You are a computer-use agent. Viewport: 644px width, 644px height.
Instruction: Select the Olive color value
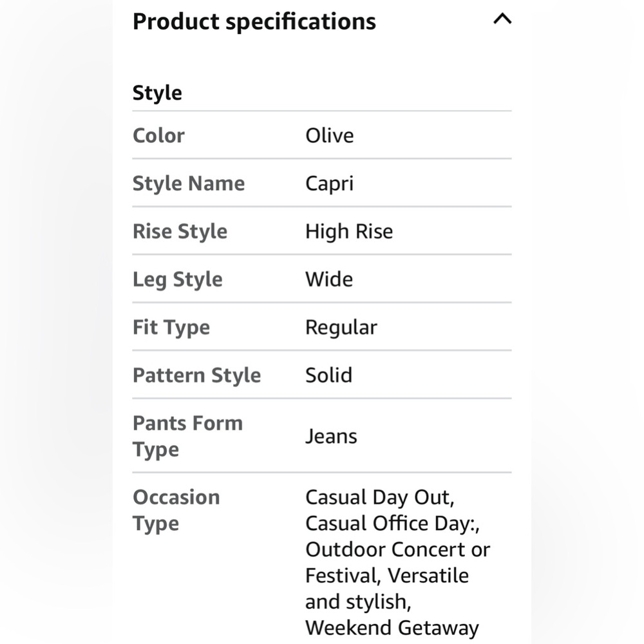click(x=329, y=135)
